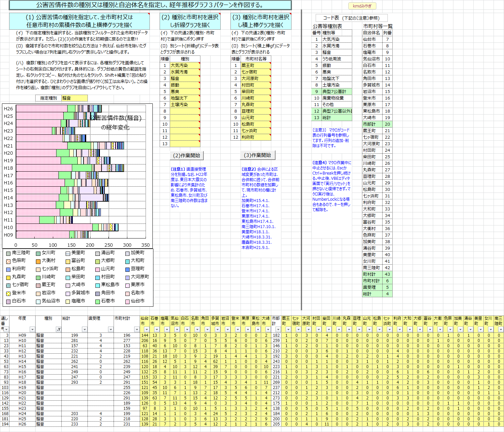Open the 気仙沼市 column filter dropdown

tap(177, 330)
